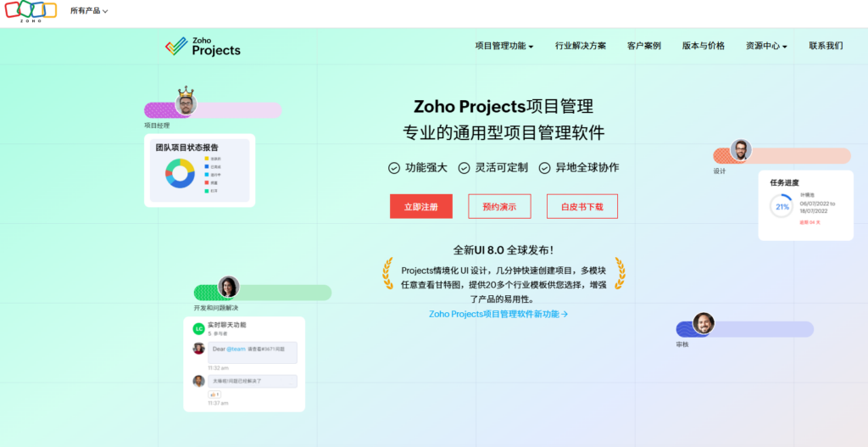Click the Zoho Projects logo
This screenshot has width=868, height=447.
click(203, 47)
